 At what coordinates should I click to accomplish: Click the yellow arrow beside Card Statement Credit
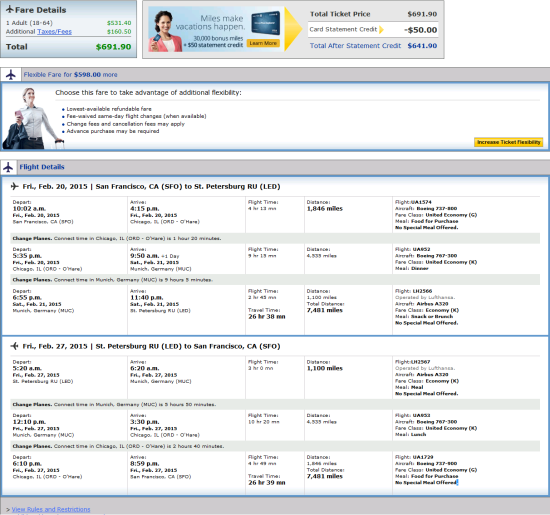[382, 29]
